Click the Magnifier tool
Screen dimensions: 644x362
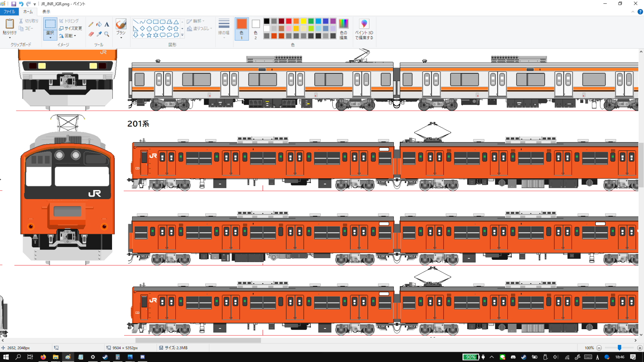pos(107,34)
